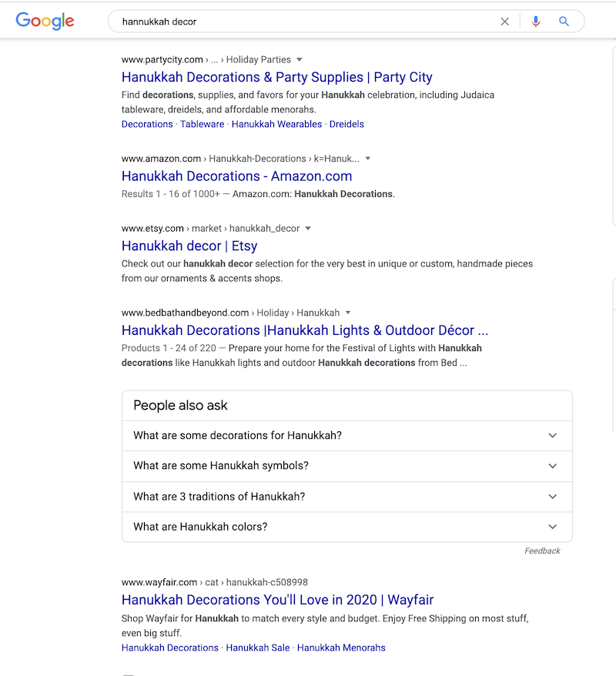The width and height of the screenshot is (616, 676).
Task: Open the Bed Bath and Beyond breadcrumb arrow
Action: (x=348, y=313)
